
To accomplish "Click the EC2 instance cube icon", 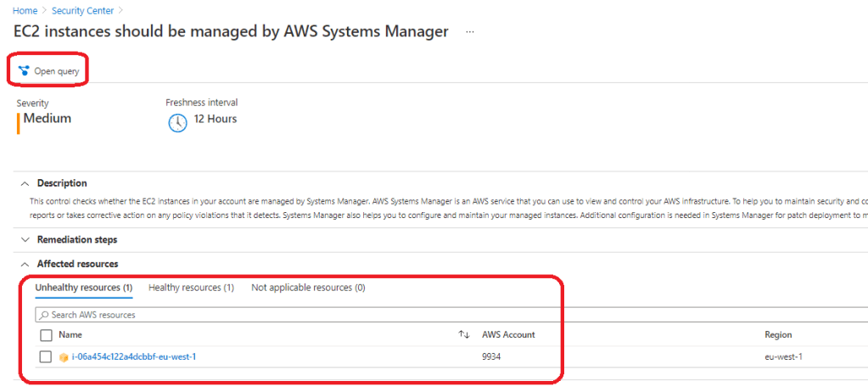I will (x=64, y=357).
